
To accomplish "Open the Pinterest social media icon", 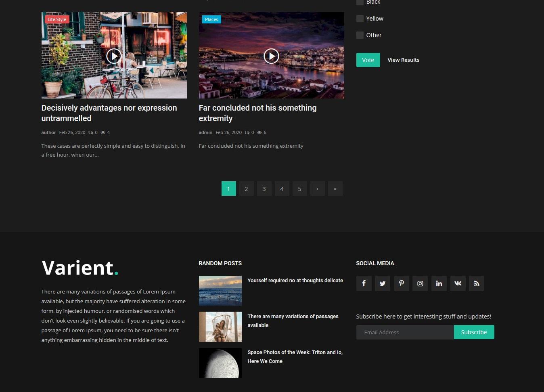I will pos(401,283).
